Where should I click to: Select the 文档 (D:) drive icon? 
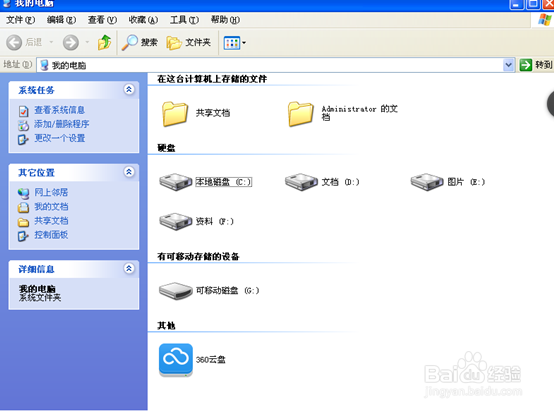point(301,182)
